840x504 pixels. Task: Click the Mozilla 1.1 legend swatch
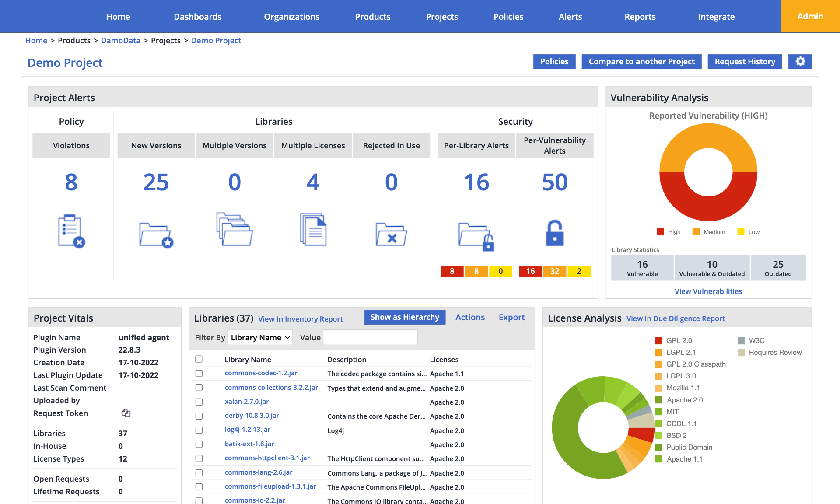coord(659,388)
